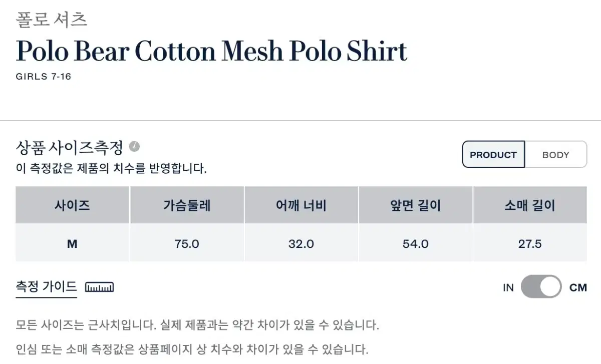Select the PRODUCT measurement tab
The width and height of the screenshot is (601, 364).
pyautogui.click(x=493, y=155)
